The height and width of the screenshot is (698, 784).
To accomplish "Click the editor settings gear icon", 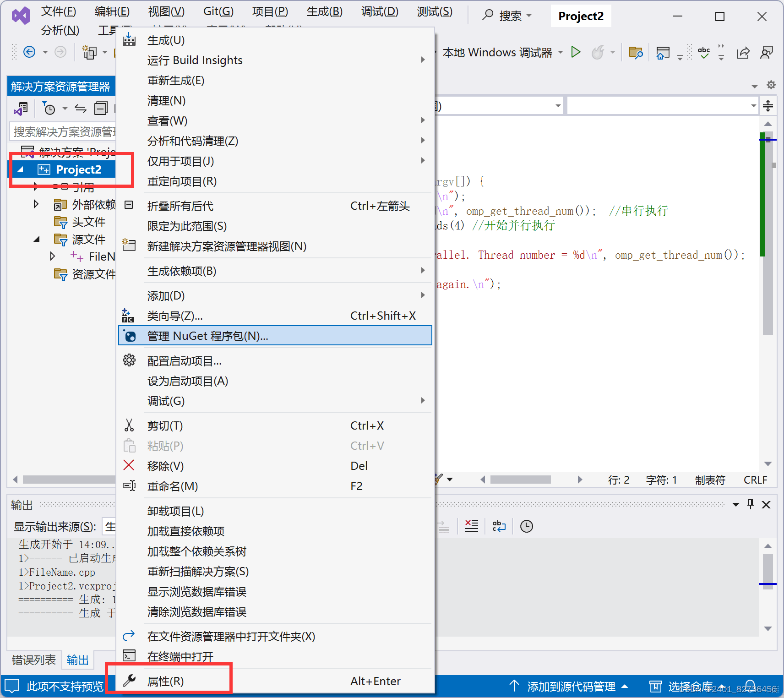I will pos(771,85).
